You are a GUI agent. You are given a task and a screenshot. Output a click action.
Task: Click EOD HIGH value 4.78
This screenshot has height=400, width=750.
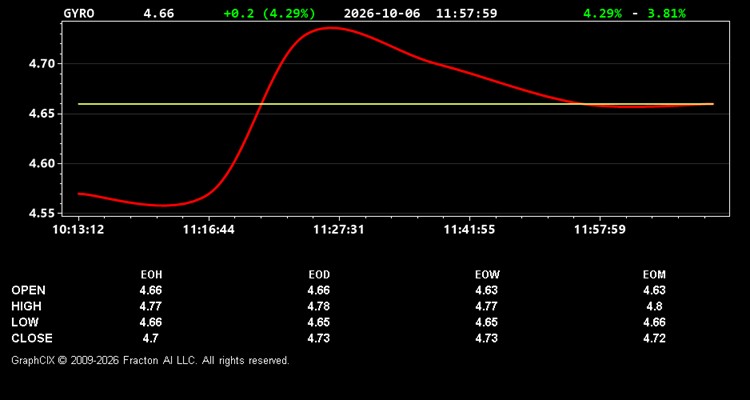coord(319,306)
